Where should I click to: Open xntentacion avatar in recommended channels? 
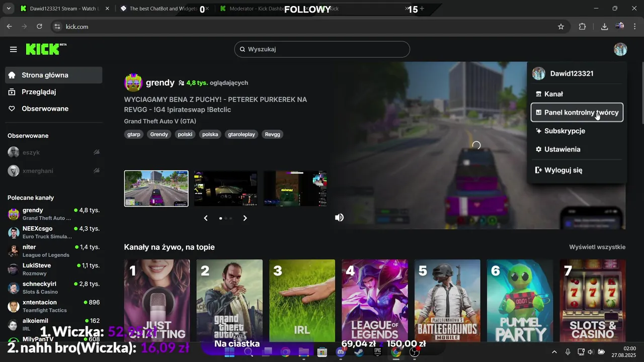[14, 306]
